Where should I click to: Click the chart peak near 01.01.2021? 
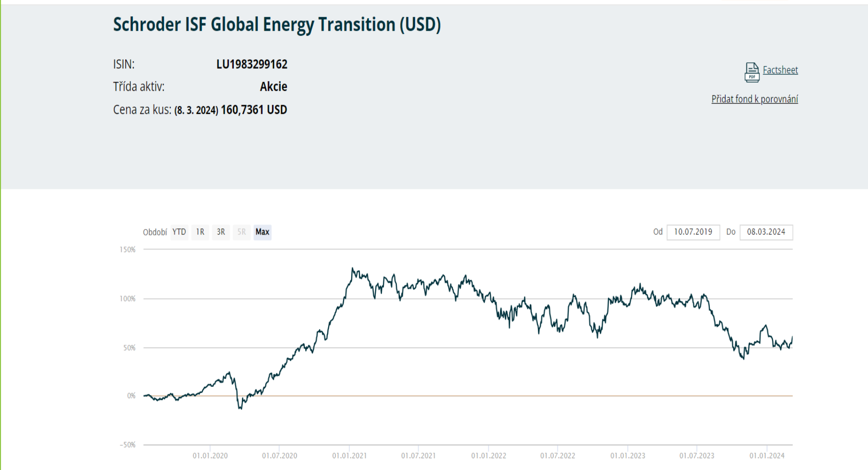click(x=353, y=269)
